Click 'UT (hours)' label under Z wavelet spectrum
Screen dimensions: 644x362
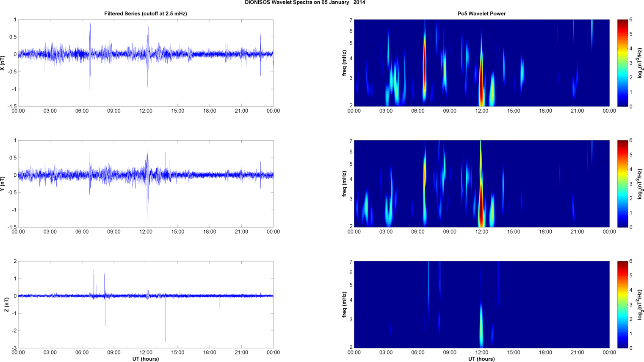point(481,359)
